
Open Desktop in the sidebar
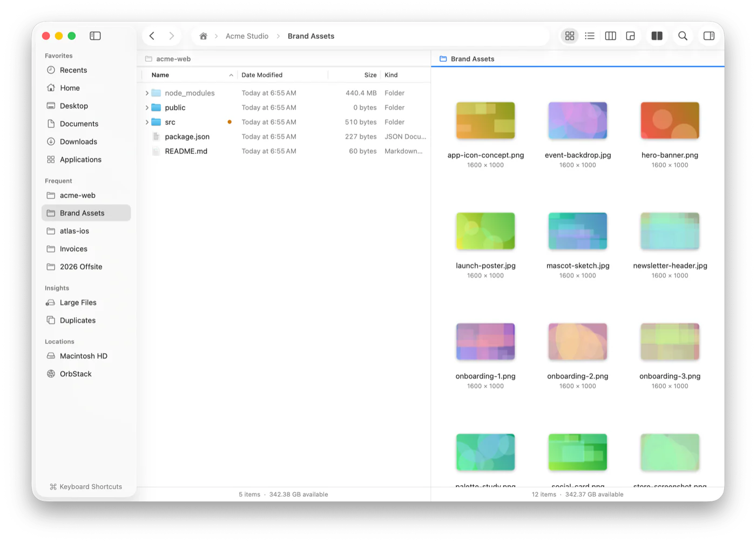click(x=86, y=106)
